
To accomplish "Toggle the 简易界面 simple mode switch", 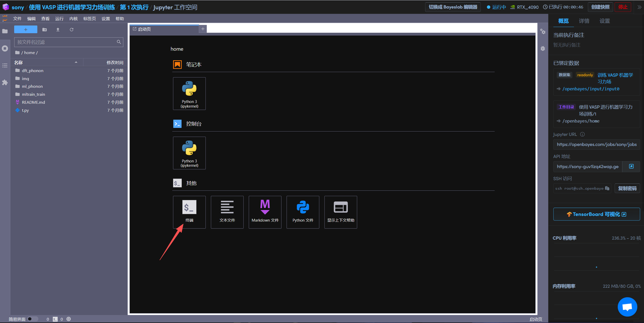I will coord(32,319).
